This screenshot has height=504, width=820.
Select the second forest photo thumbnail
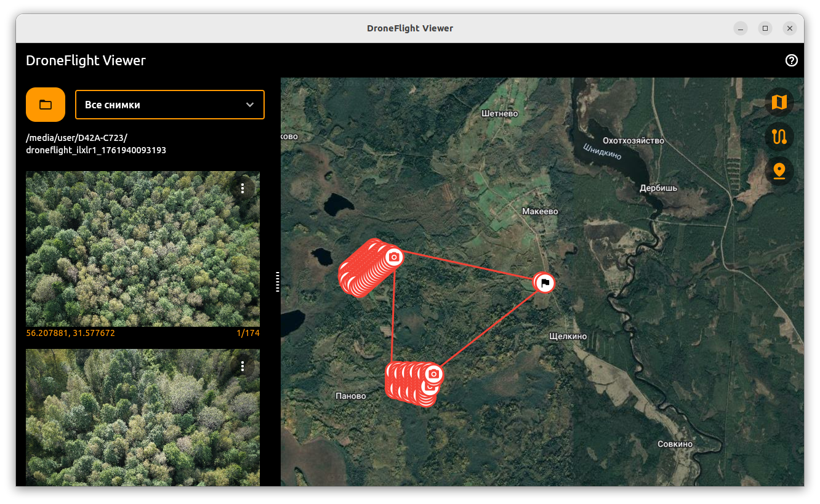[142, 417]
